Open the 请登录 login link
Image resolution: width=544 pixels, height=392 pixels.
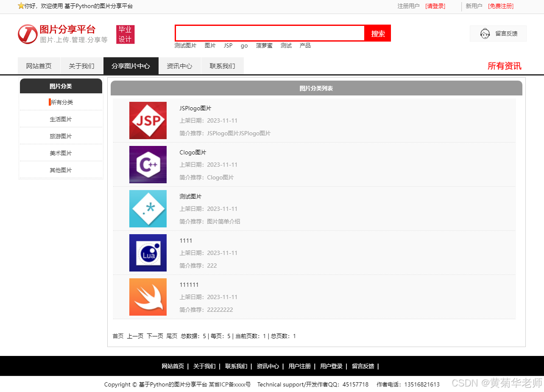[435, 6]
